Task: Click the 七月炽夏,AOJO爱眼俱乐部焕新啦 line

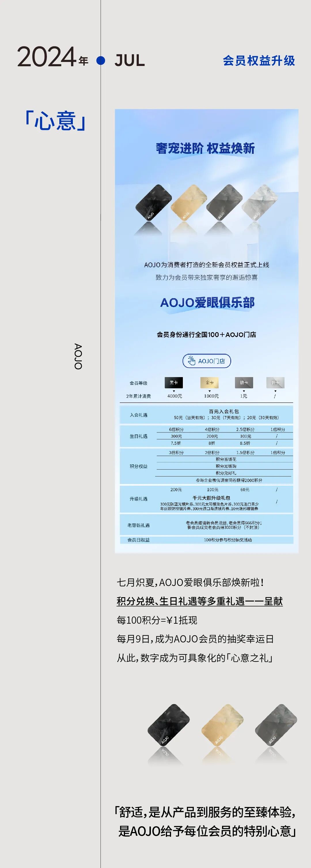Action: [x=190, y=582]
